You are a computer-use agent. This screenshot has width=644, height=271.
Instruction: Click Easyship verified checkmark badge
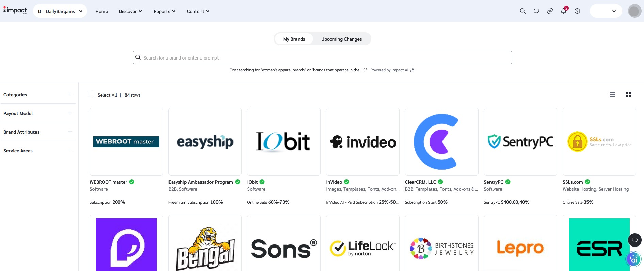tap(238, 182)
